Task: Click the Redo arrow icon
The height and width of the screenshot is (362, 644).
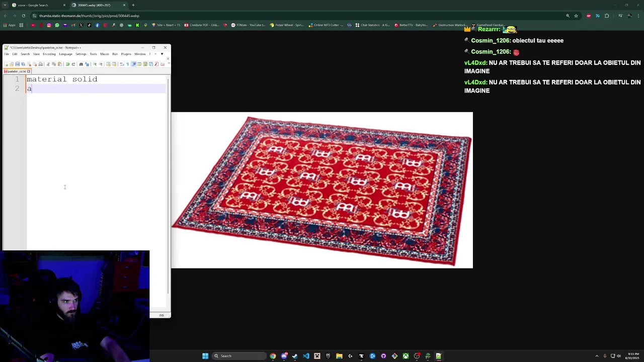Action: click(x=73, y=64)
